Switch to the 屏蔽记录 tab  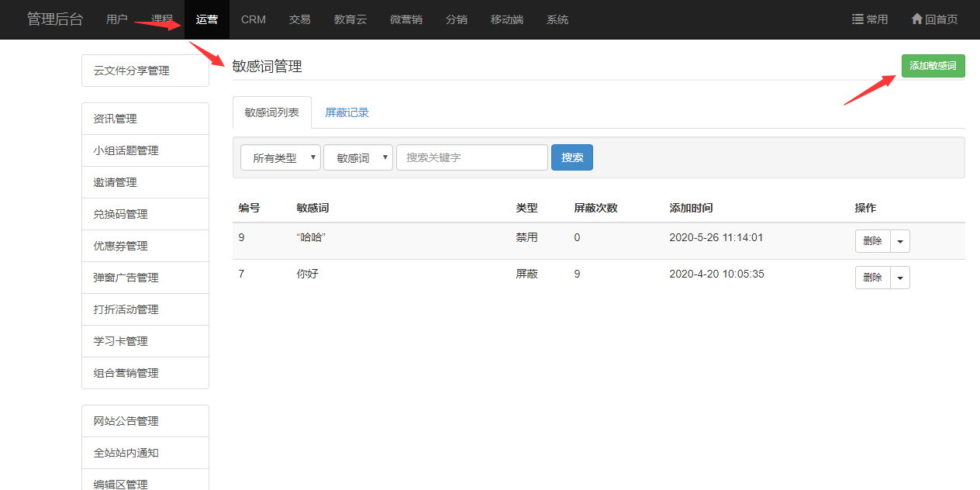[x=347, y=112]
